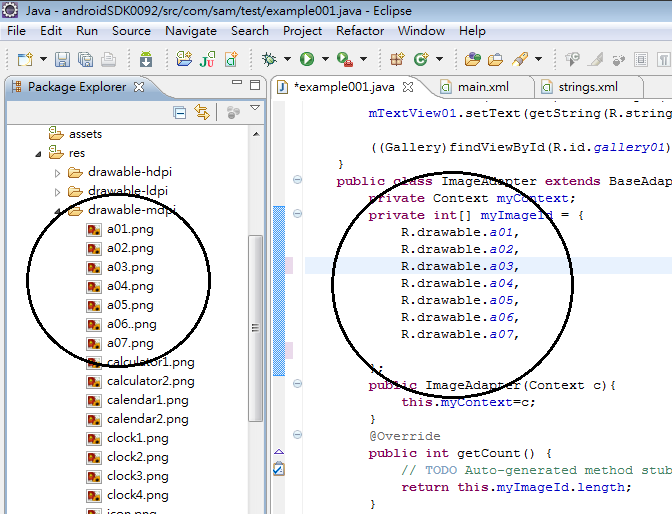Select calculator1.png in the file tree

[x=150, y=362]
